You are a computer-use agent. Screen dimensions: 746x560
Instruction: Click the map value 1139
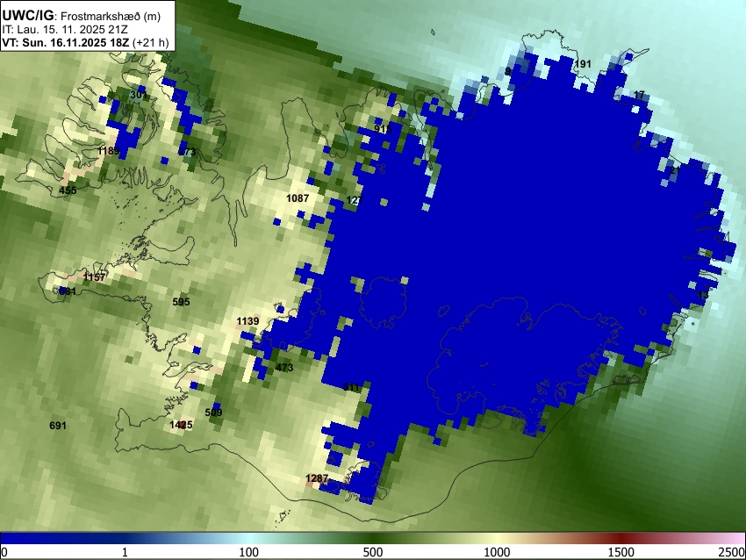[247, 321]
